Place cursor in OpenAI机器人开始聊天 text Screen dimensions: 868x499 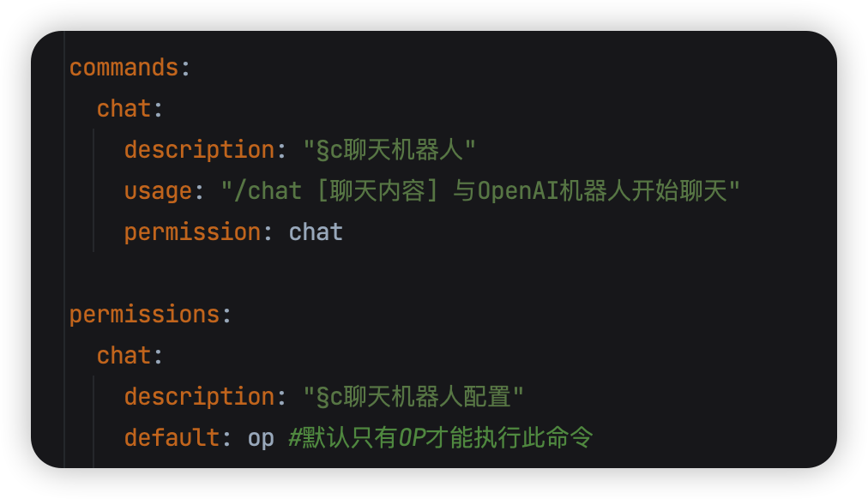(x=602, y=191)
